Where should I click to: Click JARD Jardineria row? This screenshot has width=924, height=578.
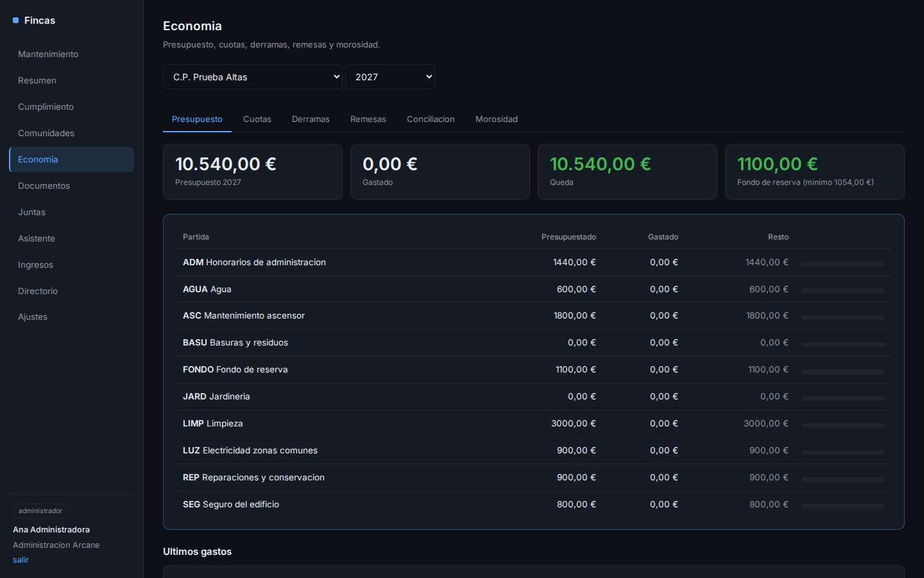coord(534,397)
